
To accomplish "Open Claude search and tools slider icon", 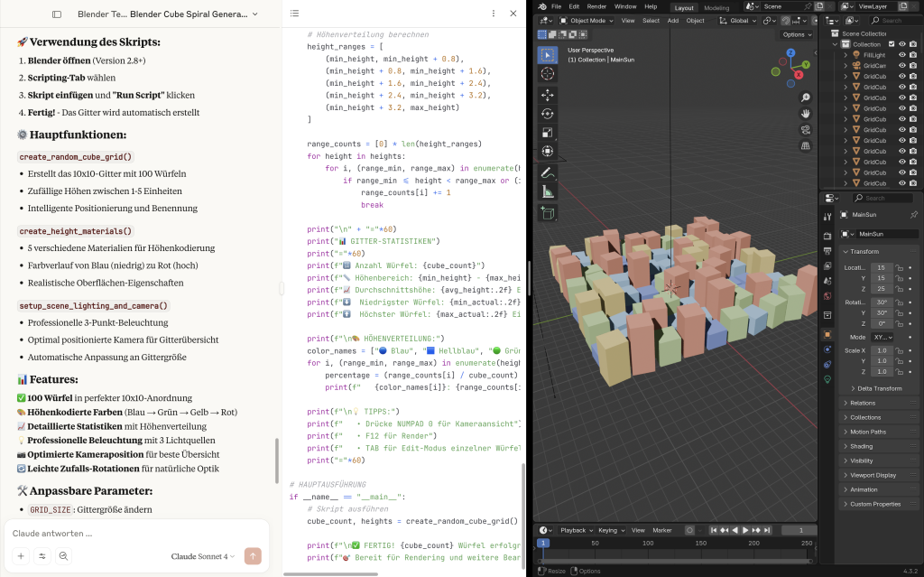I will pos(42,555).
